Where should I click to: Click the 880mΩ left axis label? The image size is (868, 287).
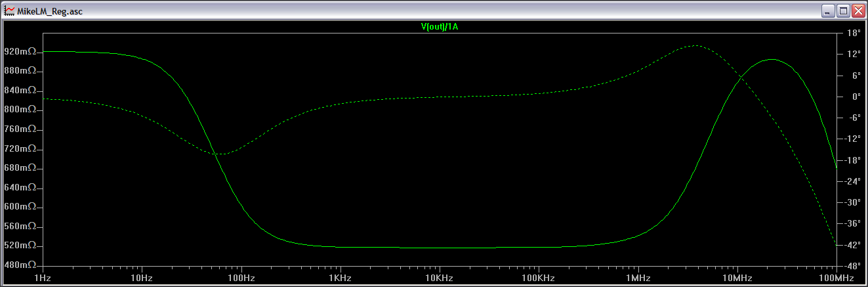click(x=19, y=71)
